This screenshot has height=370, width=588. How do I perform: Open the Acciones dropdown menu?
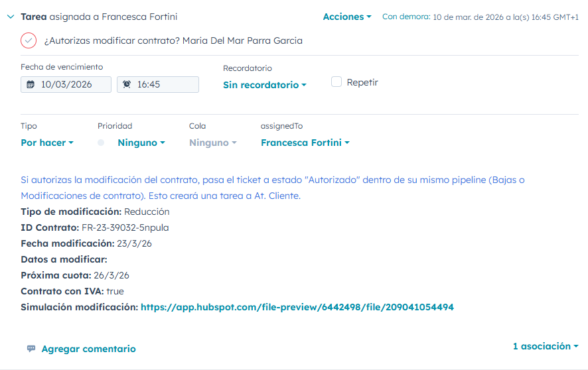point(347,17)
